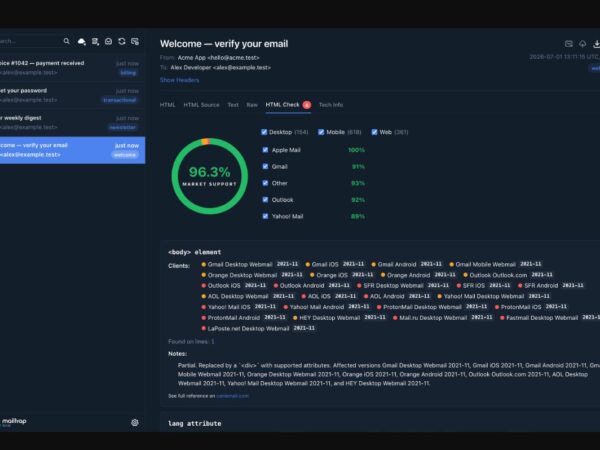Click the AOL Desktop Webmail client entry
Viewport: 600px width, 450px height.
tap(248, 296)
